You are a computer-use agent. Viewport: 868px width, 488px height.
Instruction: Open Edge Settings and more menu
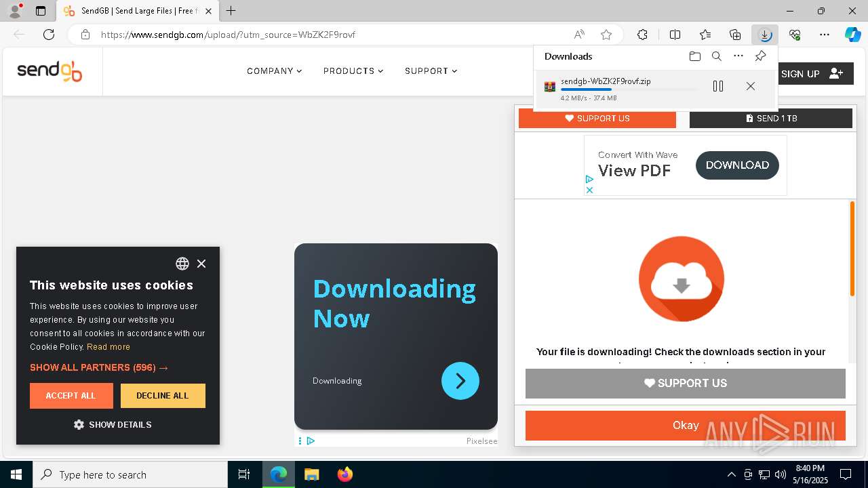coord(825,35)
